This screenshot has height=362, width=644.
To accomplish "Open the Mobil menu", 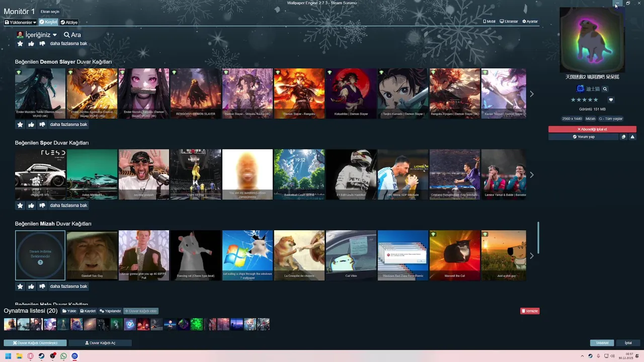I will point(489,22).
